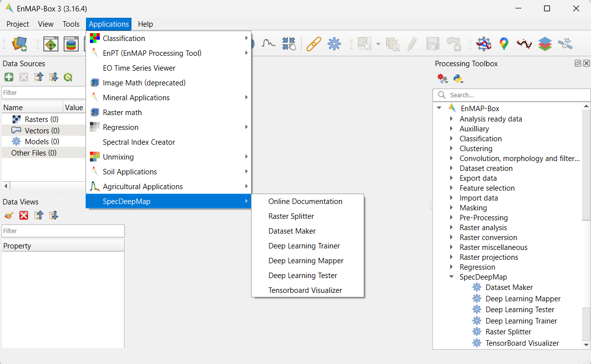Open the Project menu
Screen dimensions: 591x364
(18, 24)
